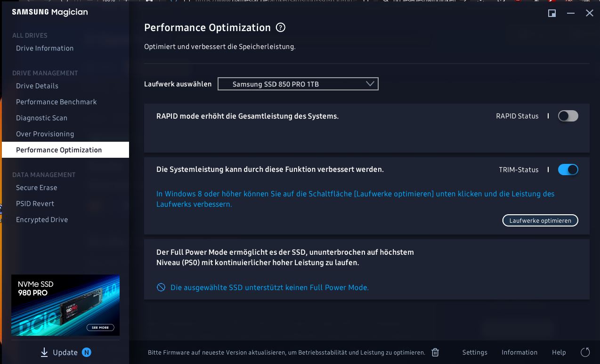Select Performance Benchmark in the sidebar
Viewport: 600px width, 364px height.
(57, 102)
